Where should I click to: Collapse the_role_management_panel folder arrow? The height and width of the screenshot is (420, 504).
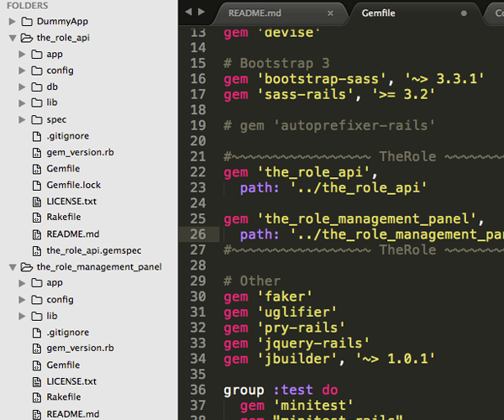pyautogui.click(x=13, y=267)
